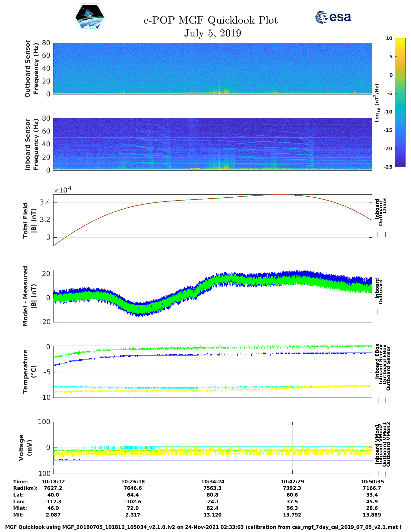Click the red Chaos legend marker in Total Field
The image size is (411, 532).
coord(385,234)
